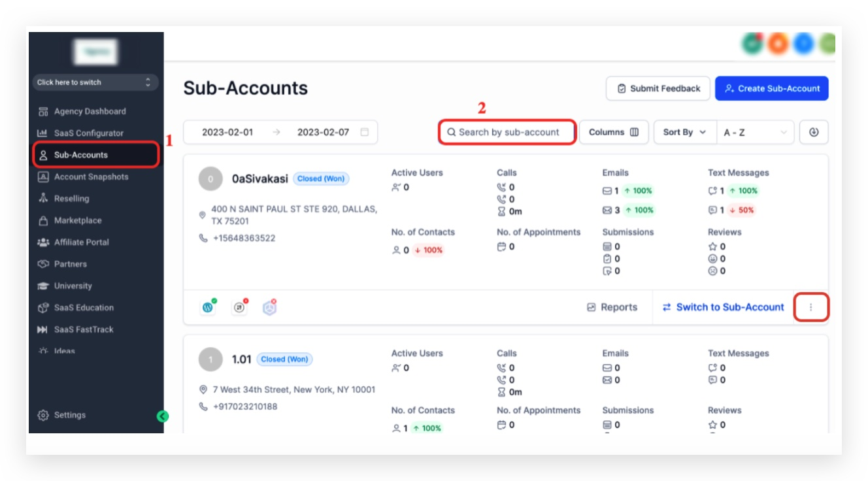Viewport: 868px width, 481px height.
Task: Click end date 2023-02-07 field
Action: tap(323, 132)
